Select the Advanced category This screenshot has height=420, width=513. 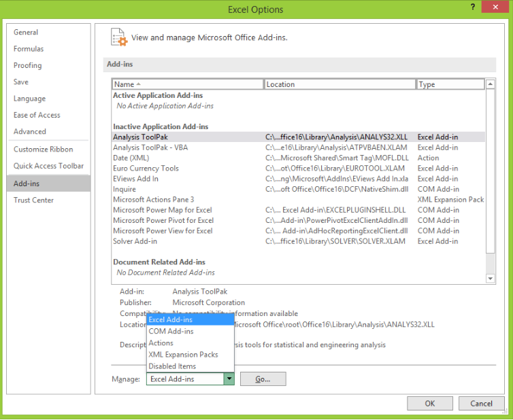coord(48,131)
